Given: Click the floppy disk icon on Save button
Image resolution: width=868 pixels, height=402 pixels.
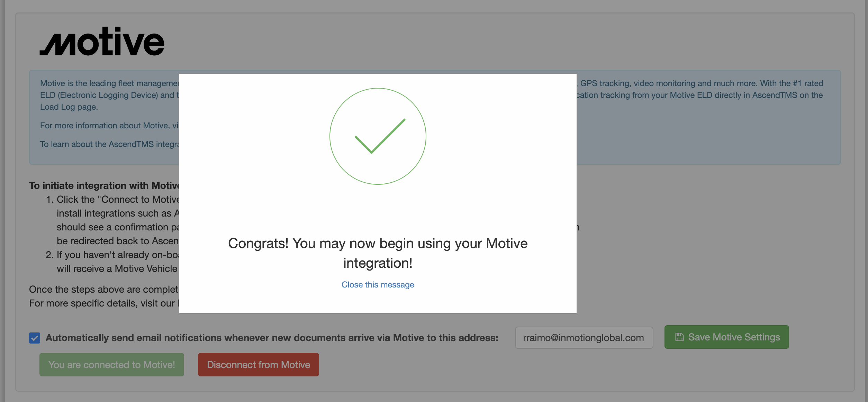Looking at the screenshot, I should click(x=679, y=337).
